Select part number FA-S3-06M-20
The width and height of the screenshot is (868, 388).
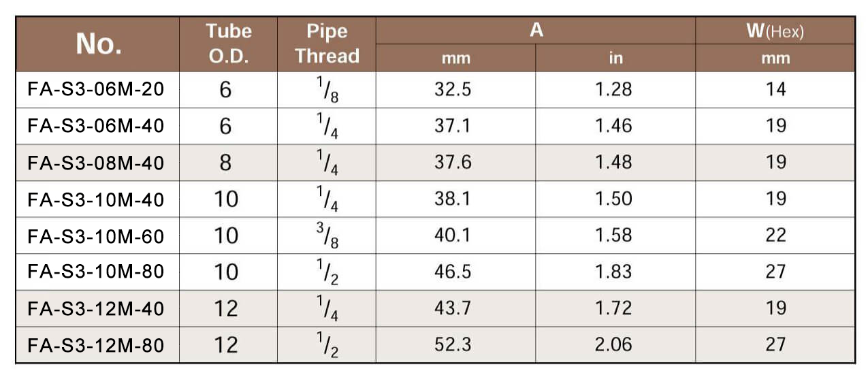[x=96, y=89]
